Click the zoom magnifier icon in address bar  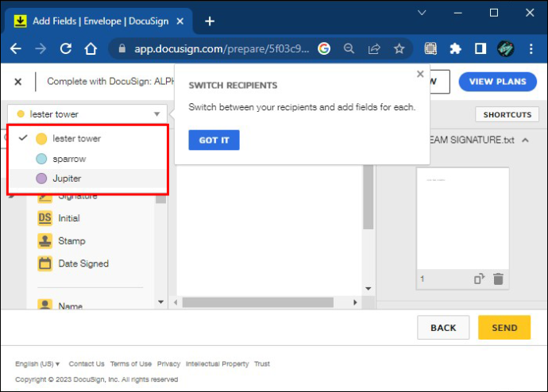[x=349, y=48]
